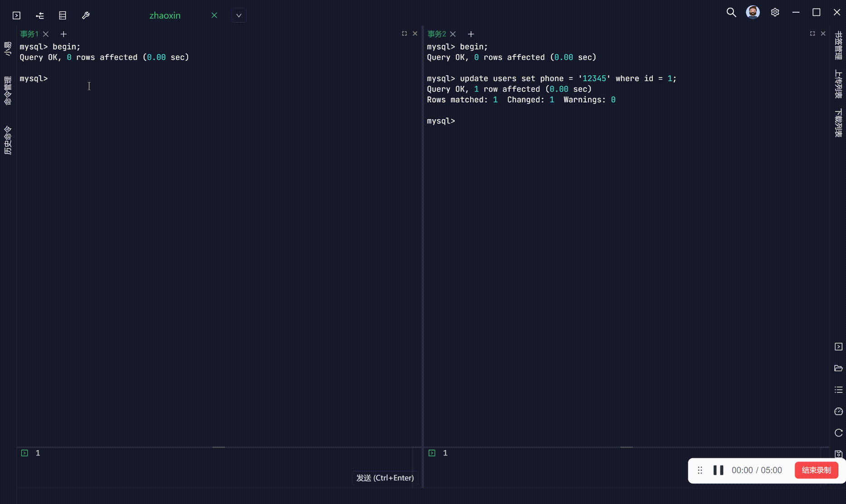Image resolution: width=846 pixels, height=504 pixels.
Task: Expand the session tabs dropdown arrow
Action: [239, 15]
